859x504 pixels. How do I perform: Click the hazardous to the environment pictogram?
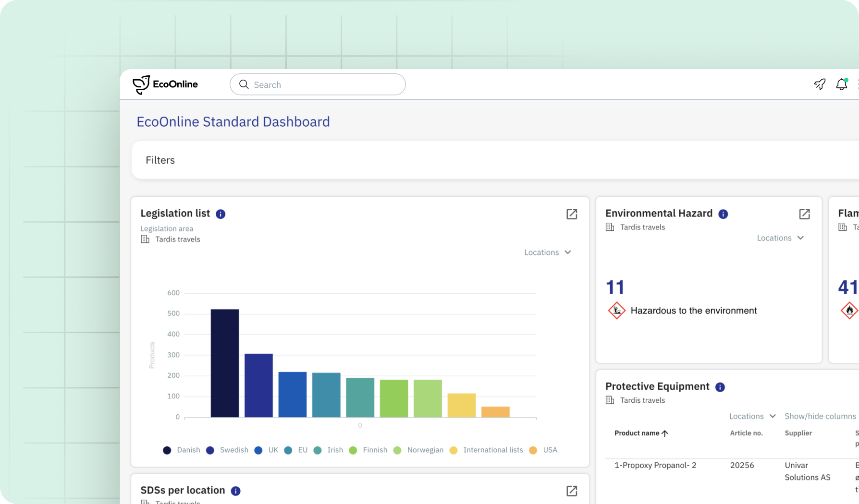[616, 310]
